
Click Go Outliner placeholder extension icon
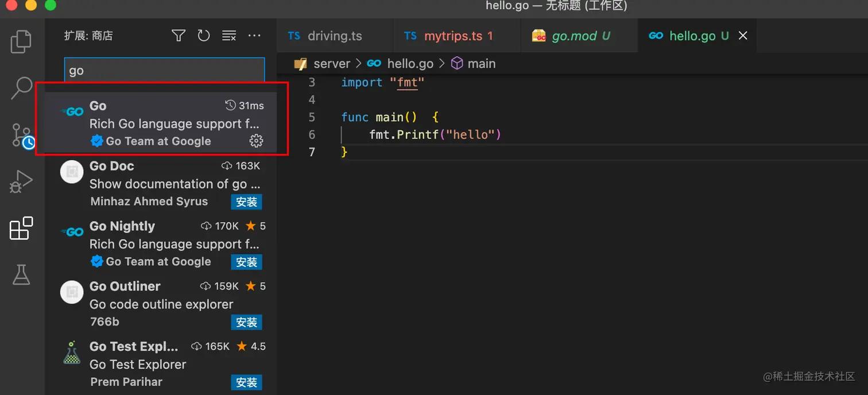[x=72, y=292]
